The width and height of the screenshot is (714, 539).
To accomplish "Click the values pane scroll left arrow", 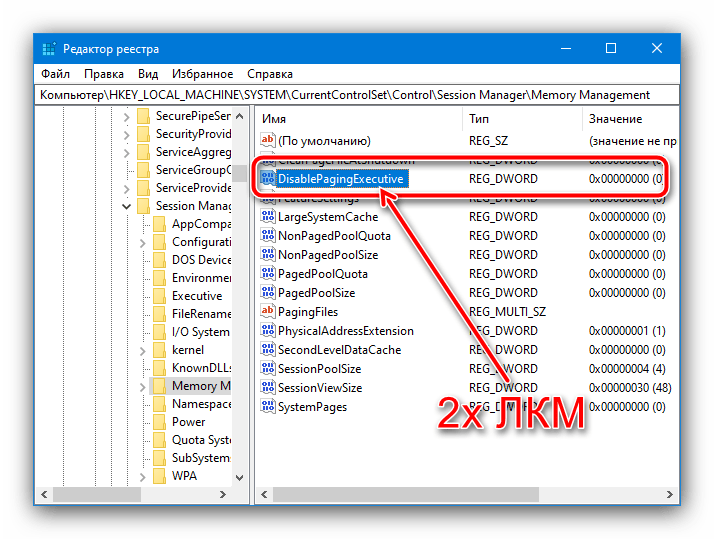I will point(265,494).
